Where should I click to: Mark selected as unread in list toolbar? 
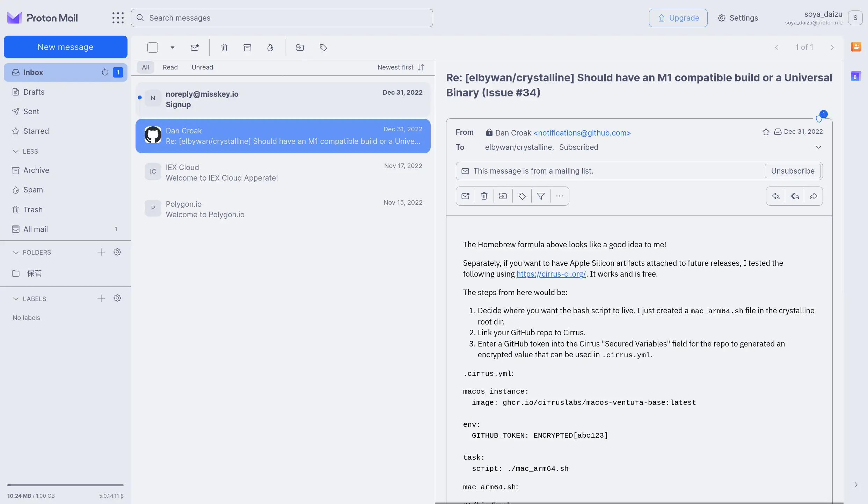click(195, 48)
